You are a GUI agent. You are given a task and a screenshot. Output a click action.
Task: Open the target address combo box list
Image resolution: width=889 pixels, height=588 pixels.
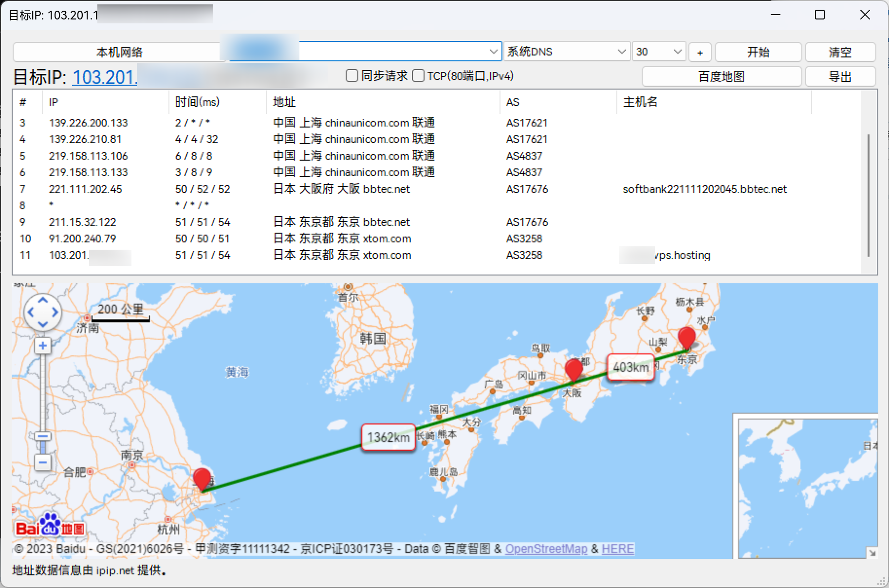pos(493,52)
